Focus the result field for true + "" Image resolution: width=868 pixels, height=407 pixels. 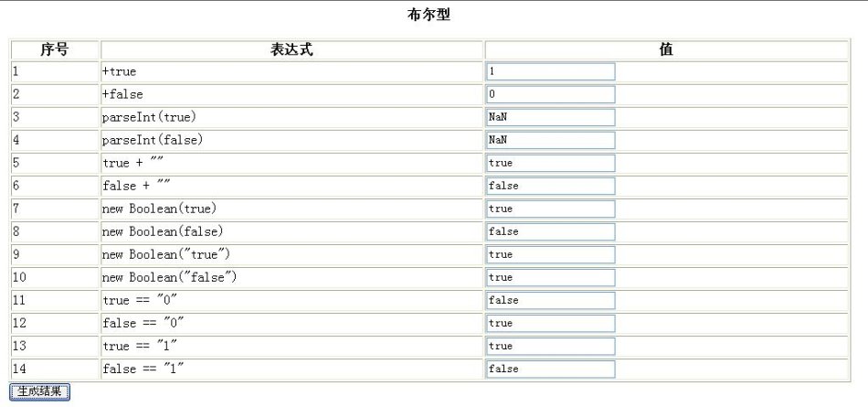551,163
